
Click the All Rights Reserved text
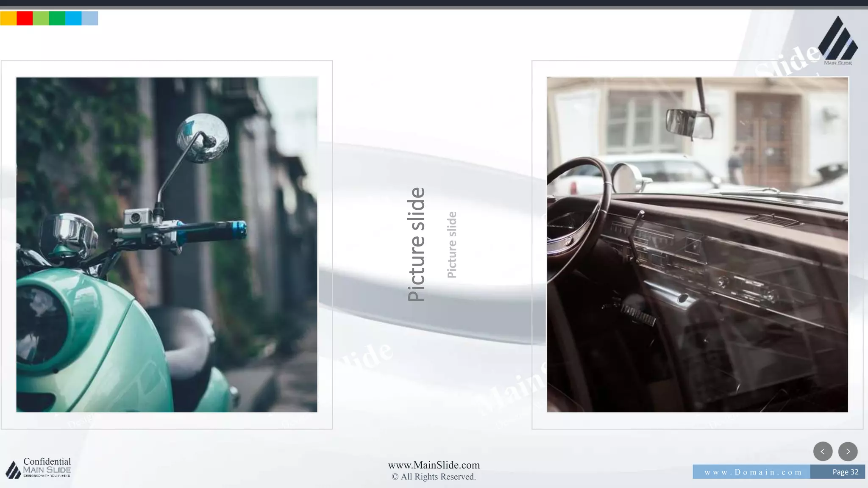pyautogui.click(x=434, y=477)
